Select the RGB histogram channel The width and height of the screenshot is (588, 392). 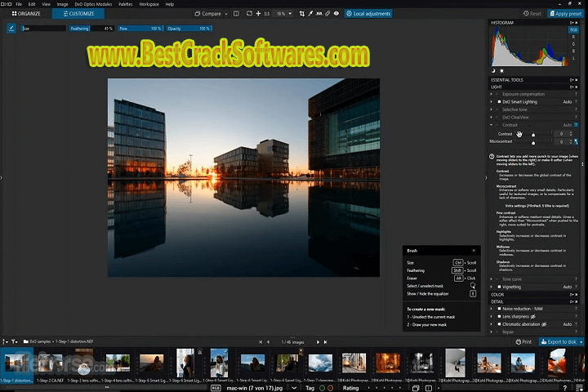(x=573, y=29)
